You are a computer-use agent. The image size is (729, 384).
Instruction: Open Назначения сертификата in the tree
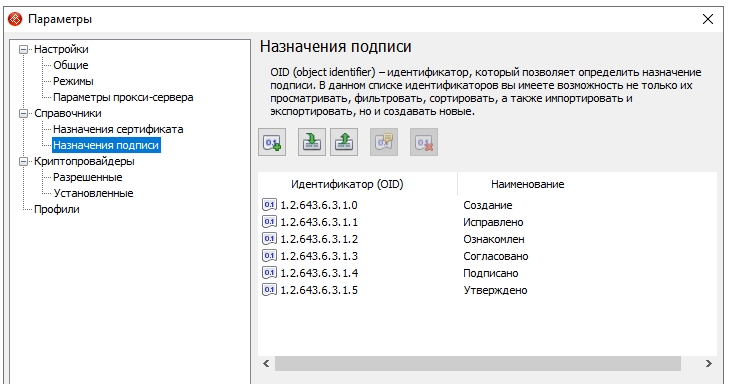118,129
